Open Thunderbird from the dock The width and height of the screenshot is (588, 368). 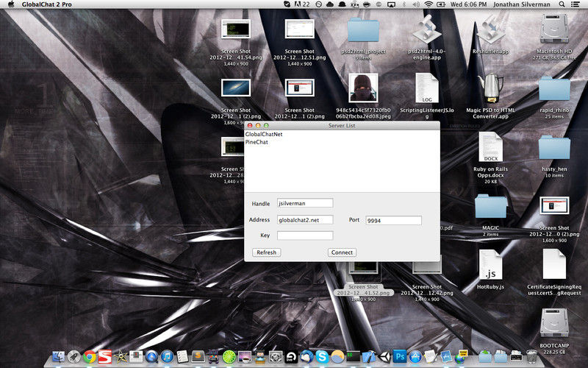306,357
